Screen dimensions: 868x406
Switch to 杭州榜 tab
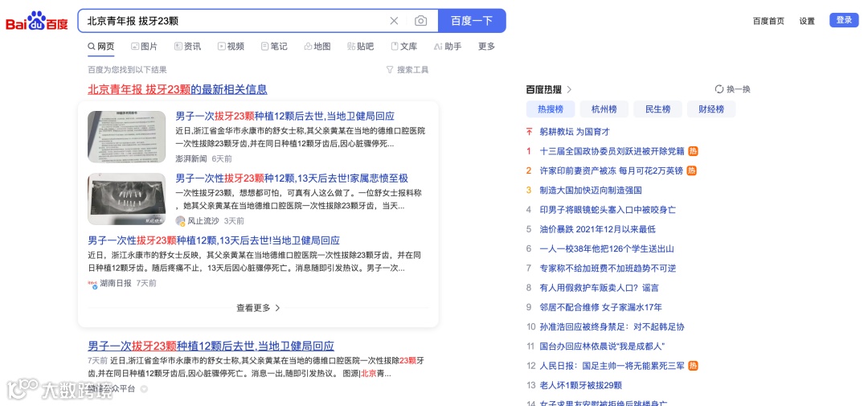604,109
